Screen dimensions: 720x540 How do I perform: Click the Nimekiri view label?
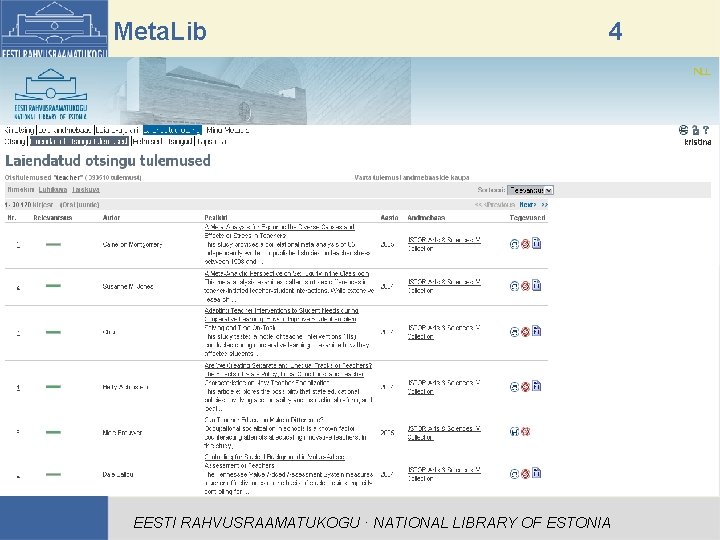pos(21,190)
